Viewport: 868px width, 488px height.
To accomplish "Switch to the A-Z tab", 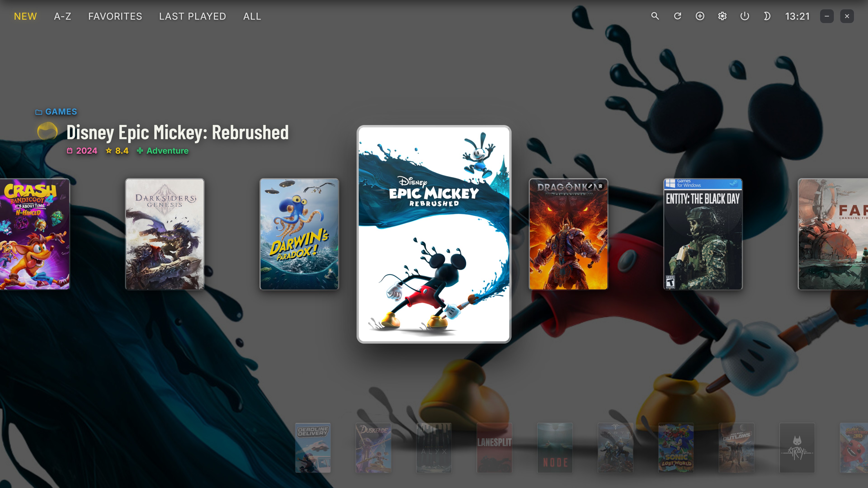I will click(x=63, y=16).
